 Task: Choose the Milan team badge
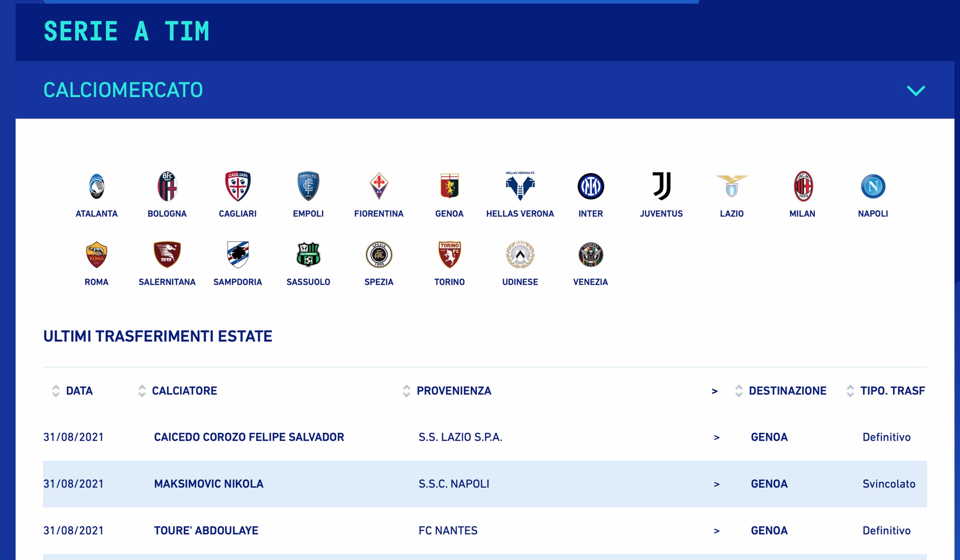point(802,186)
